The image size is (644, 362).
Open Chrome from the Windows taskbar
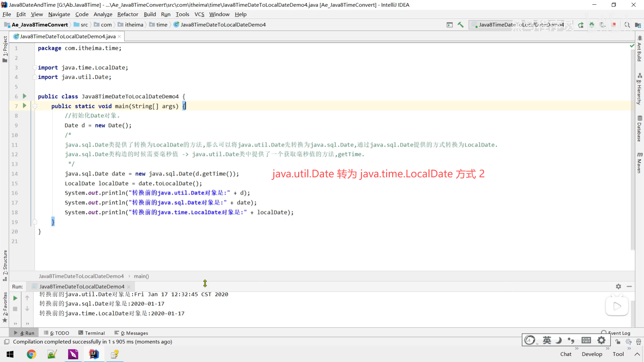pyautogui.click(x=32, y=354)
